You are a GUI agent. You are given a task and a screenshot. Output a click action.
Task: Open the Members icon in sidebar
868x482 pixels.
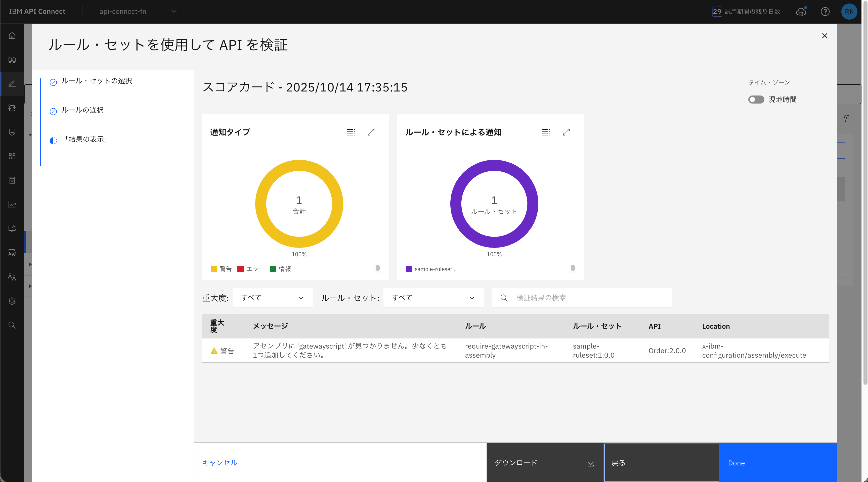pyautogui.click(x=12, y=277)
